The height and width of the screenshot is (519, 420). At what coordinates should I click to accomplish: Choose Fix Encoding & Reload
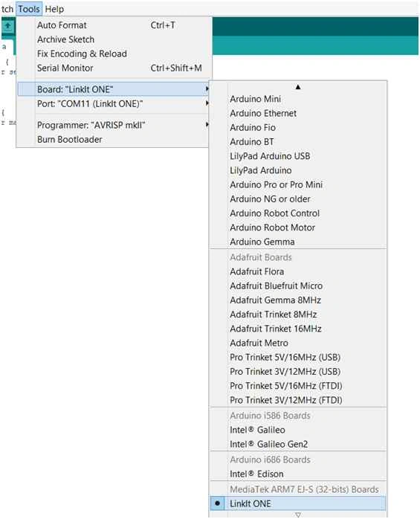(x=113, y=54)
